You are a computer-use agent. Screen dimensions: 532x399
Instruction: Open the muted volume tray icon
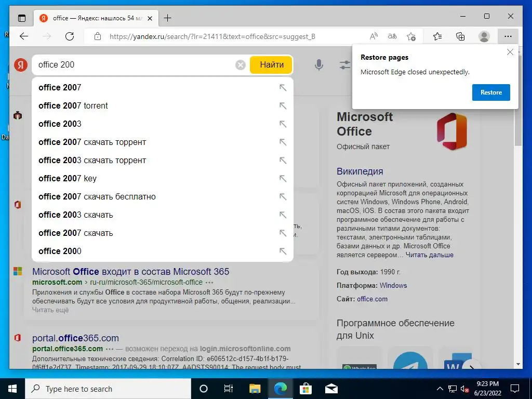point(465,389)
